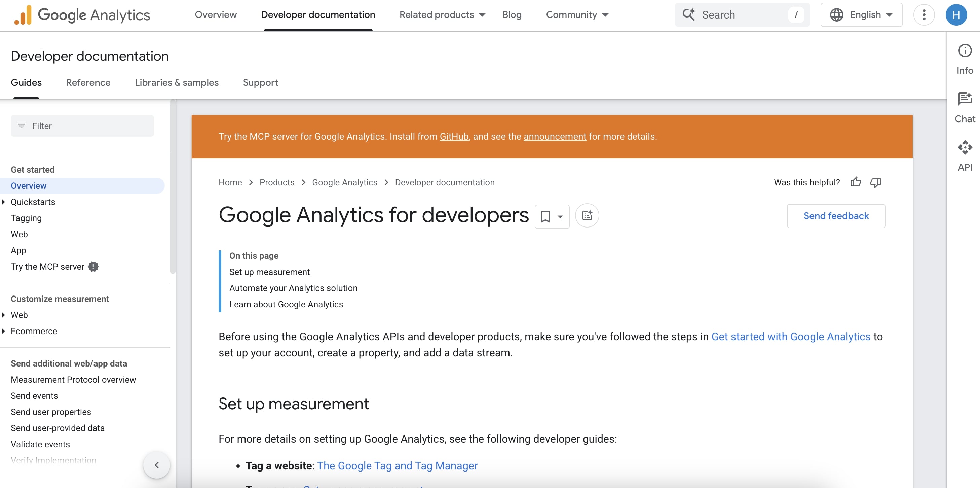
Task: Jump to Set up measurement section
Action: coord(269,272)
